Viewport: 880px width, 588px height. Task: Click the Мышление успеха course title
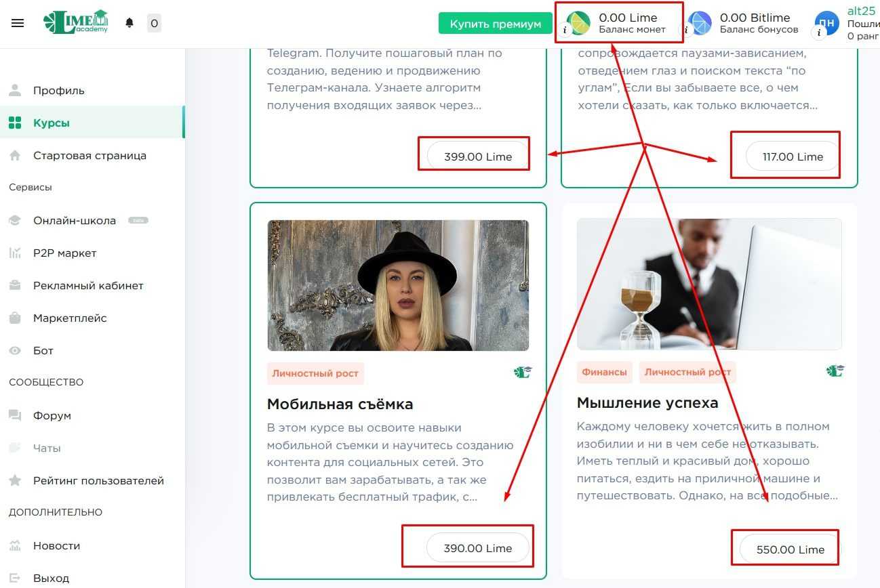coord(647,402)
